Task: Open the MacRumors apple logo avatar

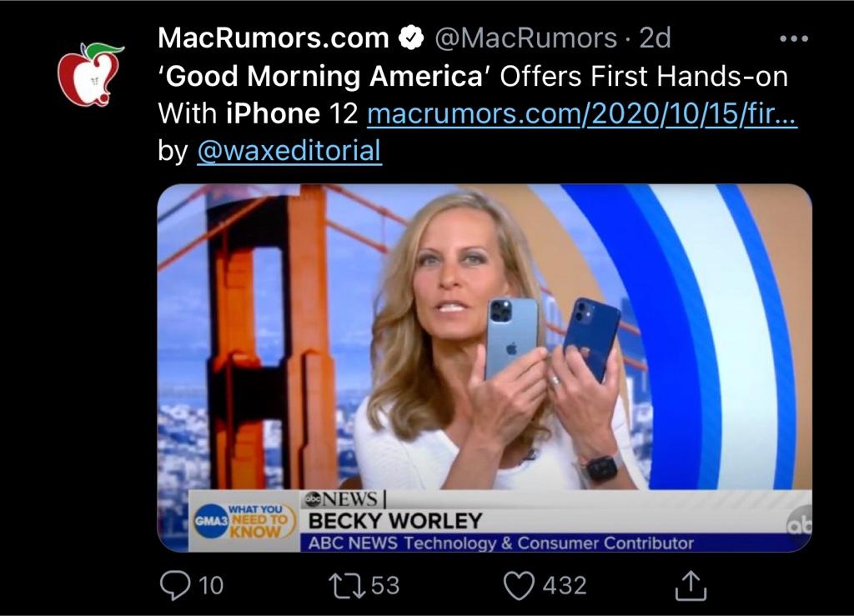Action: click(x=90, y=74)
